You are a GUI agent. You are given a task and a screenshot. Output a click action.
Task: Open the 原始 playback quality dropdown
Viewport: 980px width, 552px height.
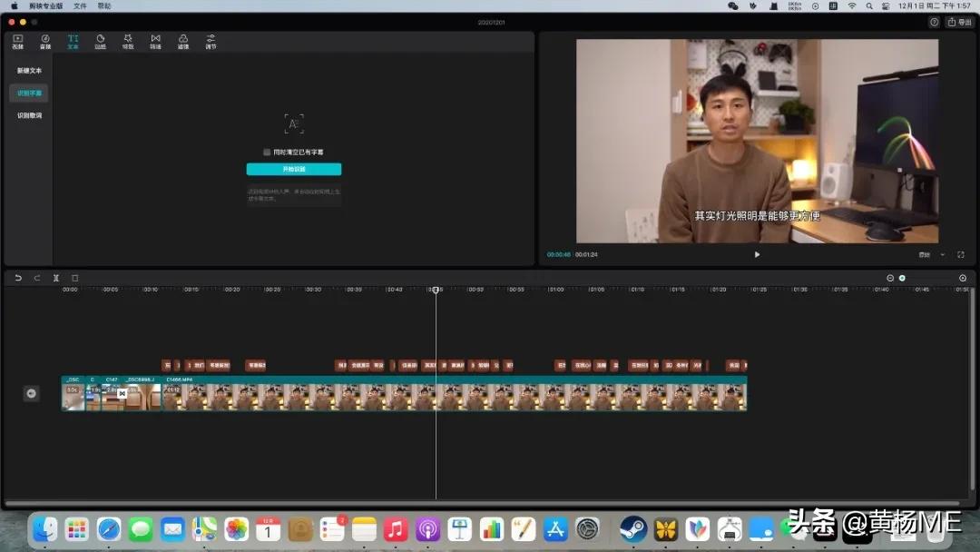[922, 255]
